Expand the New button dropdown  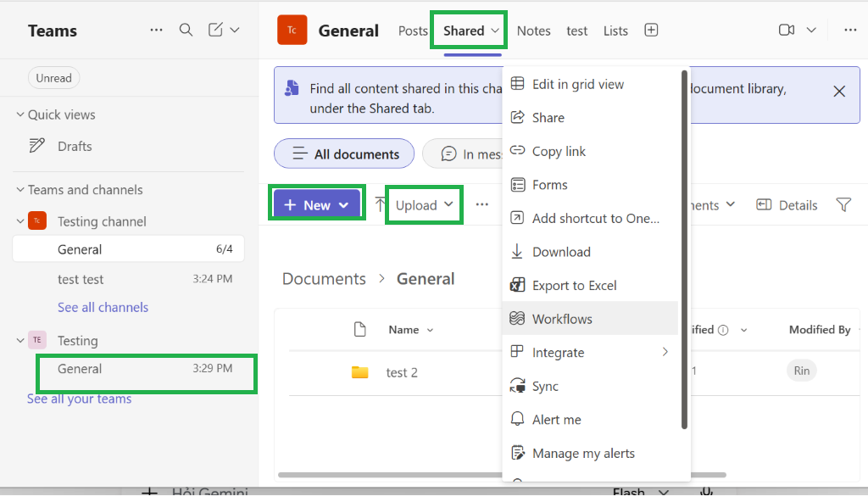pos(344,205)
